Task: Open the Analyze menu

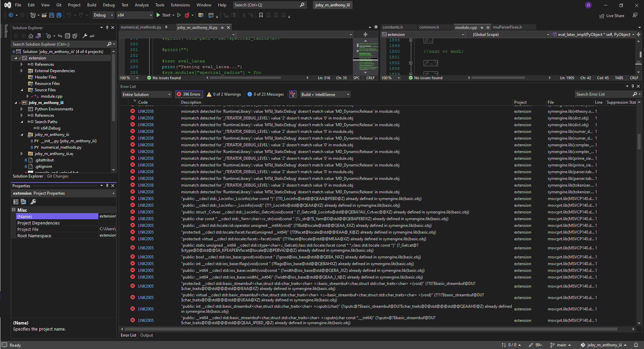Action: [x=142, y=5]
